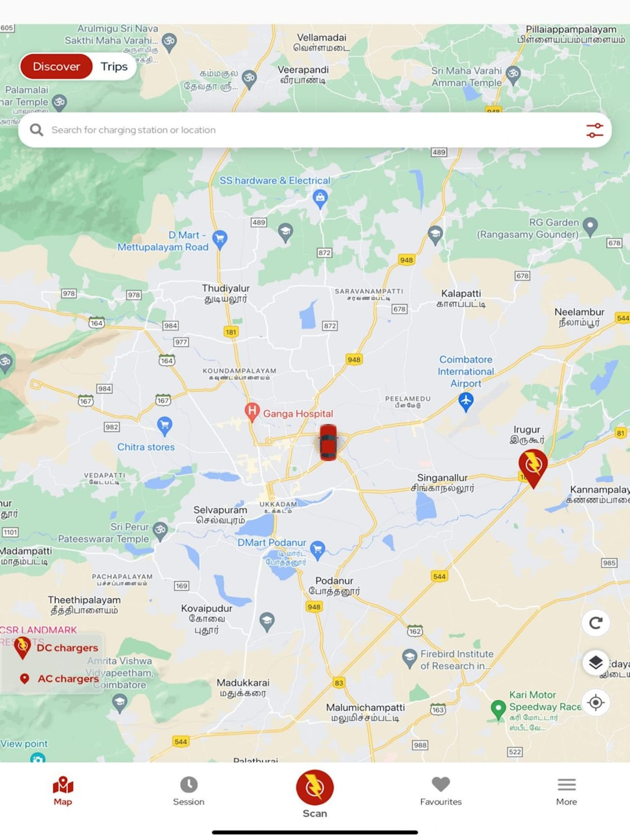Switch to the Trips toggle

pyautogui.click(x=114, y=66)
